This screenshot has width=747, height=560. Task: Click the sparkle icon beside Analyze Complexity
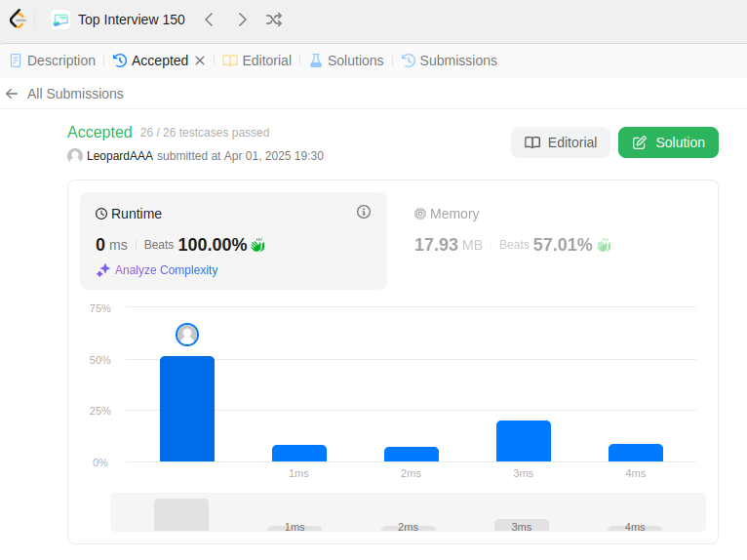(x=103, y=270)
